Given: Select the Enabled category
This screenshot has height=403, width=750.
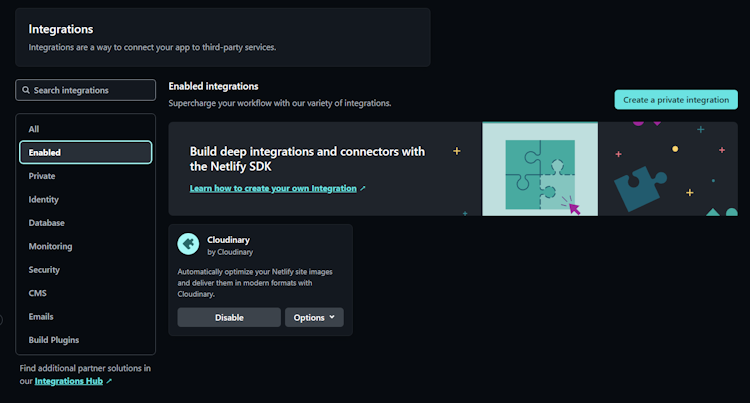Looking at the screenshot, I should [86, 152].
